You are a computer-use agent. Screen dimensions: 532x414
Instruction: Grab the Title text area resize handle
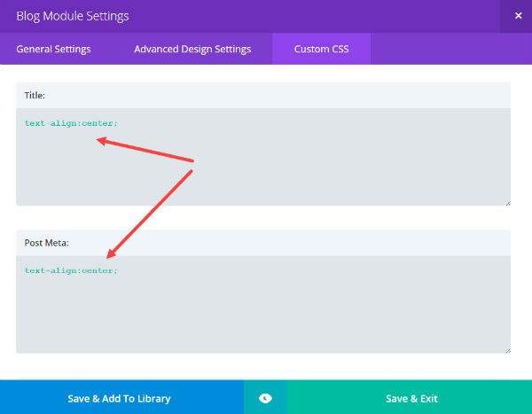[507, 203]
